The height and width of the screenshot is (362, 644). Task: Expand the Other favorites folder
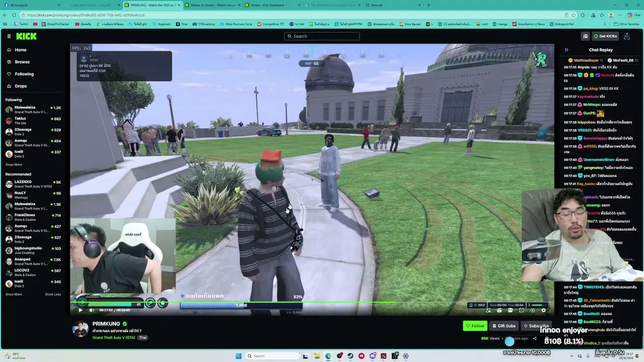pos(627,24)
